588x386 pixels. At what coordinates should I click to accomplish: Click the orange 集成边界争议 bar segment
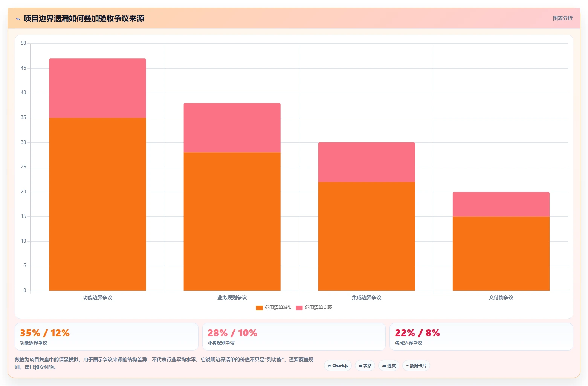click(367, 236)
